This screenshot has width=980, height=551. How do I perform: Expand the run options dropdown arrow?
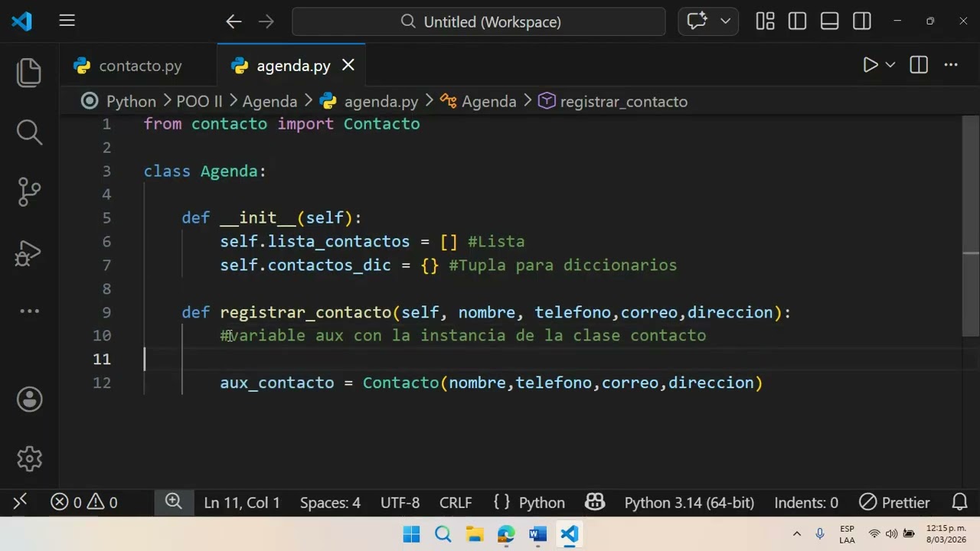(x=890, y=65)
